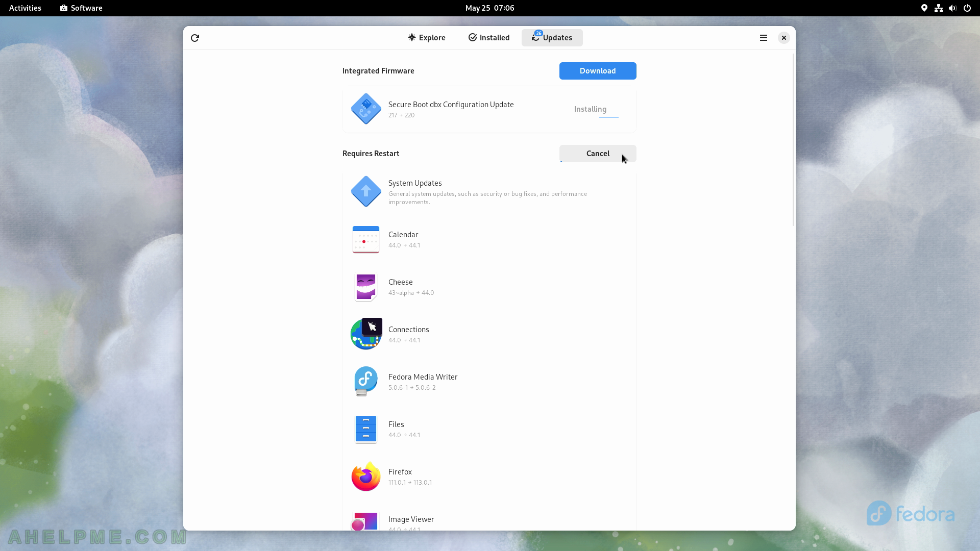The image size is (980, 551).
Task: Open the Cheese update row
Action: tap(489, 287)
